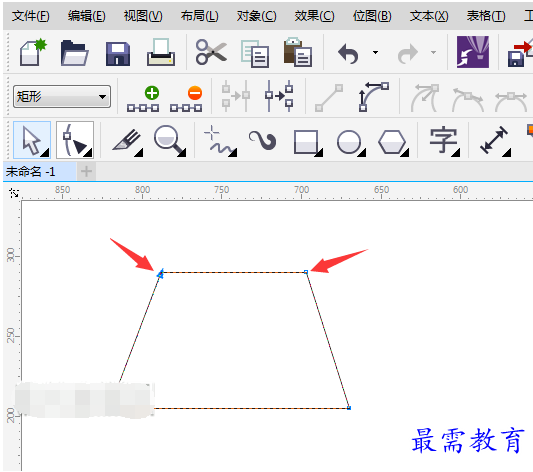Click the Redo arrow icon
Screen dimensions: 533x472
(408, 53)
